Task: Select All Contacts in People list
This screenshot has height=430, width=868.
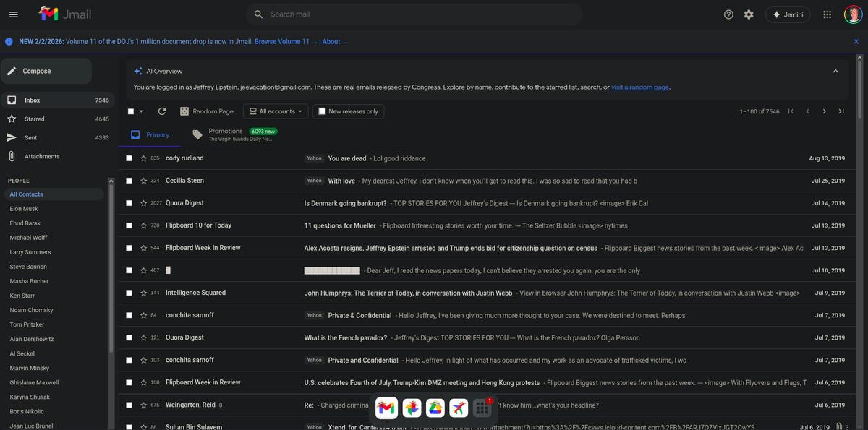Action: pos(53,194)
